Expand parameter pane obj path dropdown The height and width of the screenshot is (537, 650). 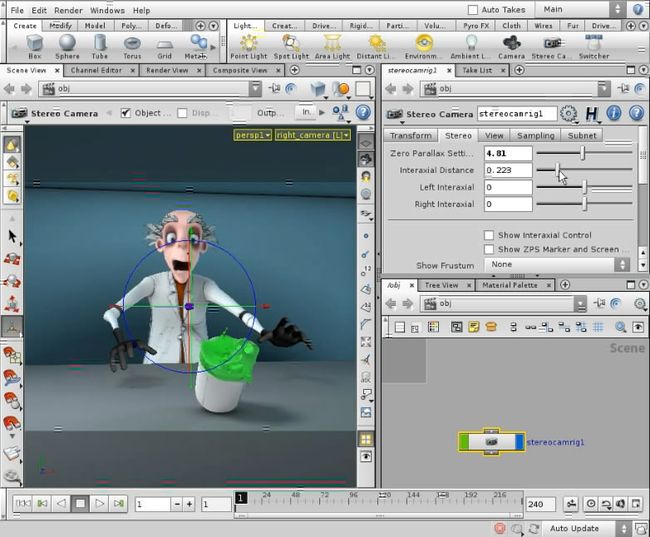click(x=604, y=88)
